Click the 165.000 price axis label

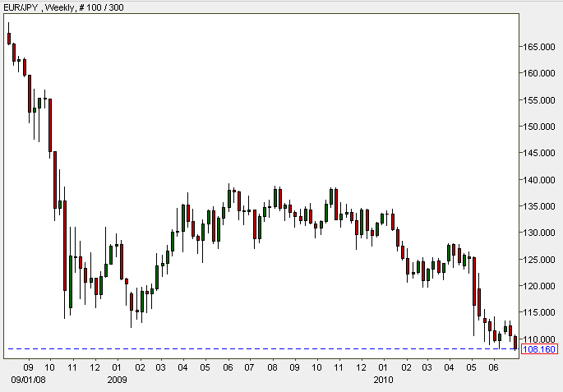point(539,47)
